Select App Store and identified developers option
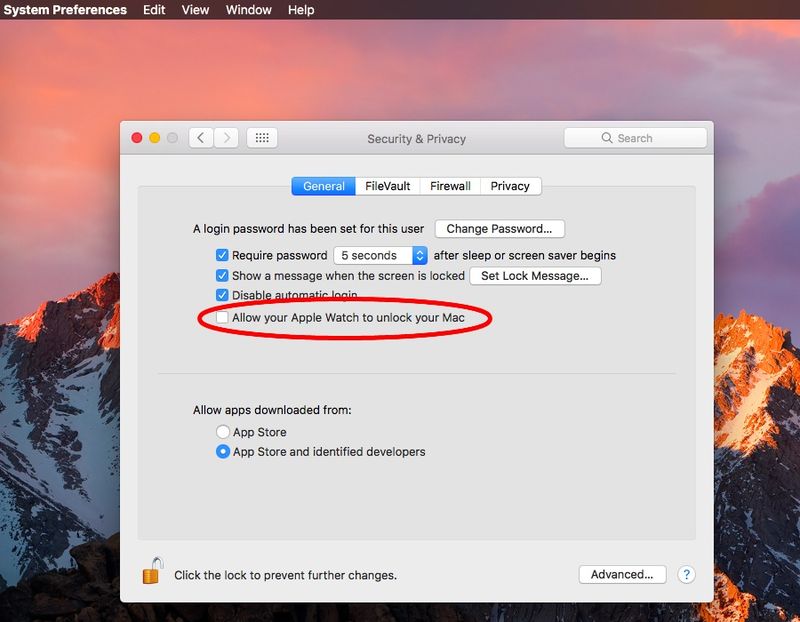The width and height of the screenshot is (800, 622). [x=222, y=452]
